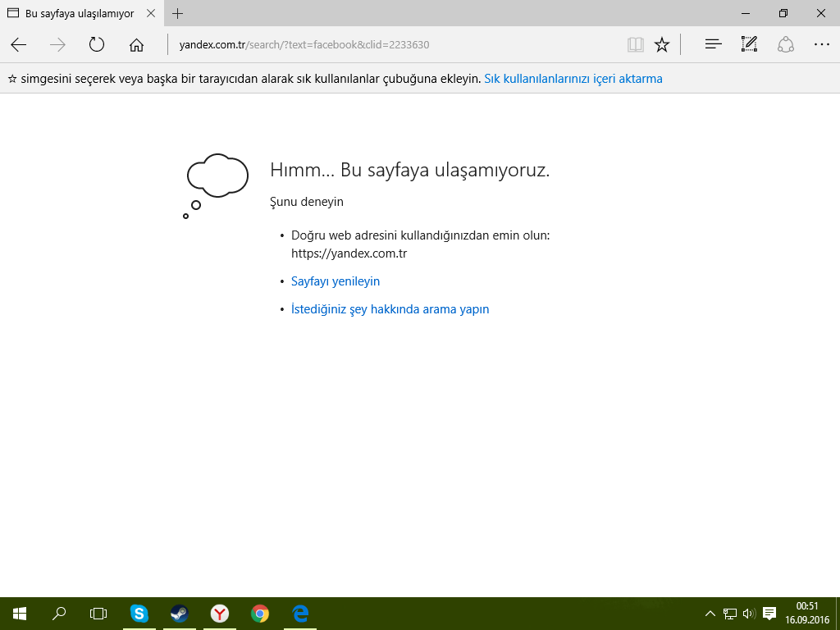Open the Action Center notification icon
This screenshot has width=840, height=630.
[x=769, y=613]
